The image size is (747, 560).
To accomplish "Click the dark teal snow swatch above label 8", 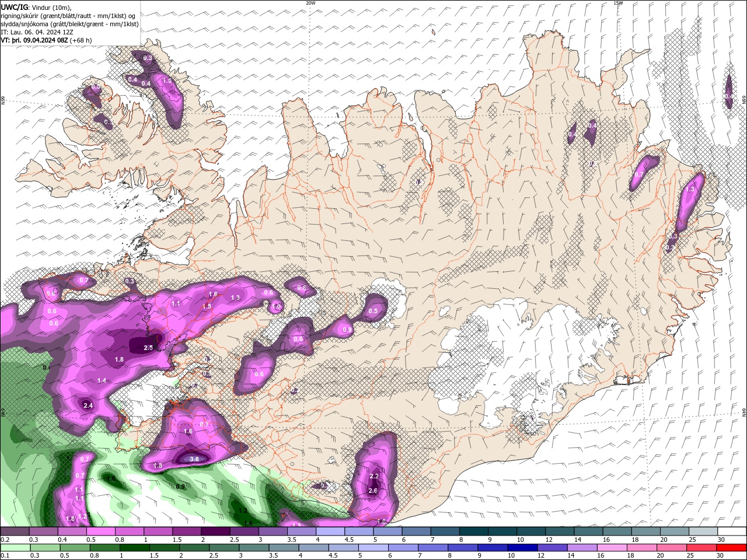I will [474, 531].
